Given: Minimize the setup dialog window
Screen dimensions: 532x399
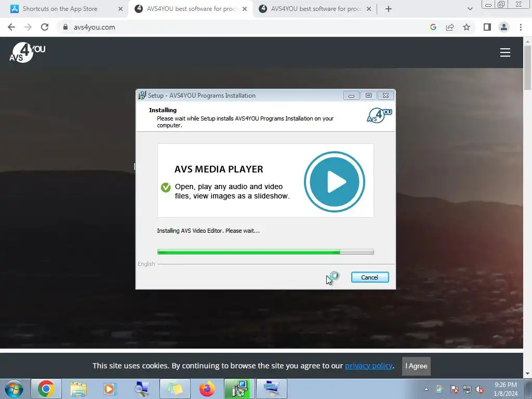Looking at the screenshot, I should [x=351, y=96].
